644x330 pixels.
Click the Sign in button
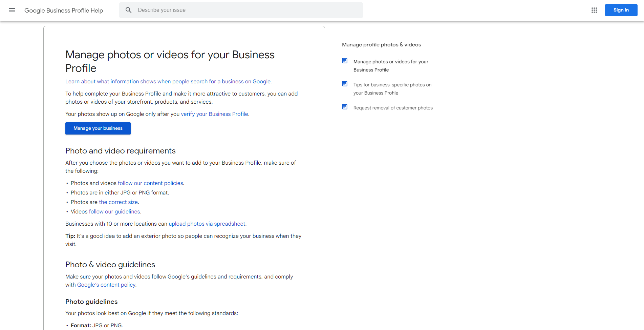tap(621, 10)
